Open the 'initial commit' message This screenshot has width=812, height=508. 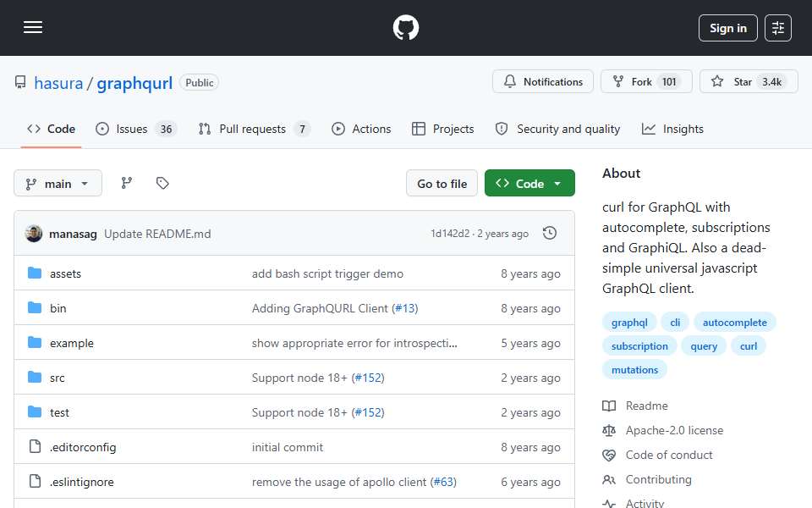288,447
